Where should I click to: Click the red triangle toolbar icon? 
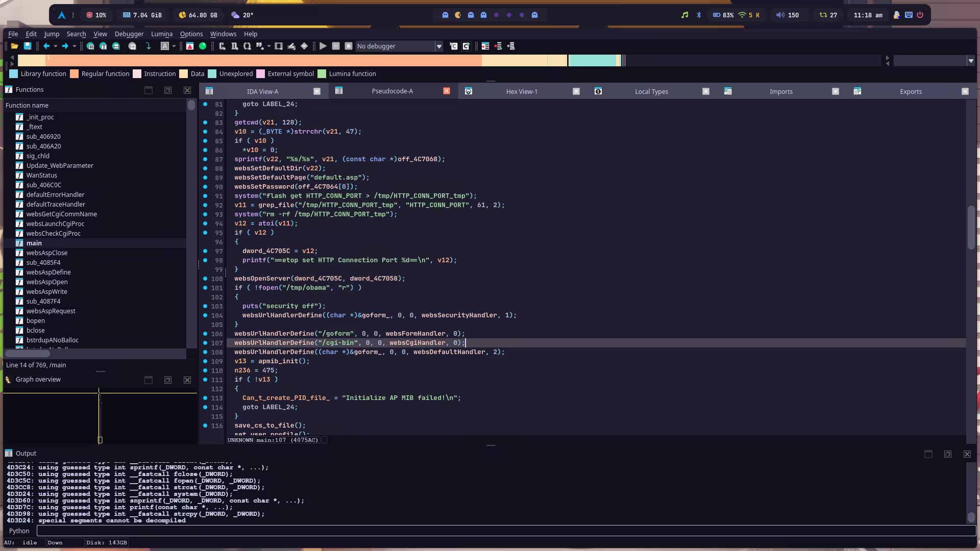(190, 46)
